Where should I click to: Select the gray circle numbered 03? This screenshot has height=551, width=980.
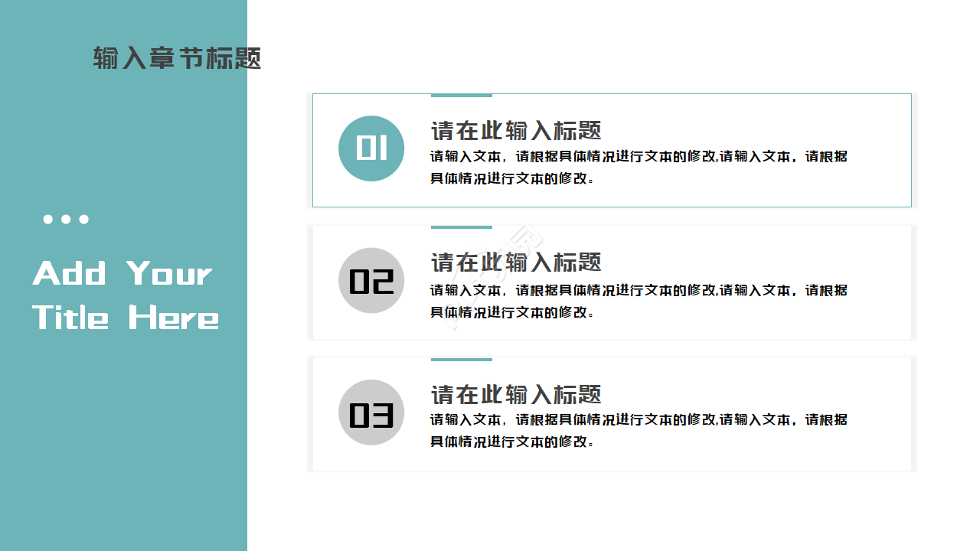tap(371, 412)
